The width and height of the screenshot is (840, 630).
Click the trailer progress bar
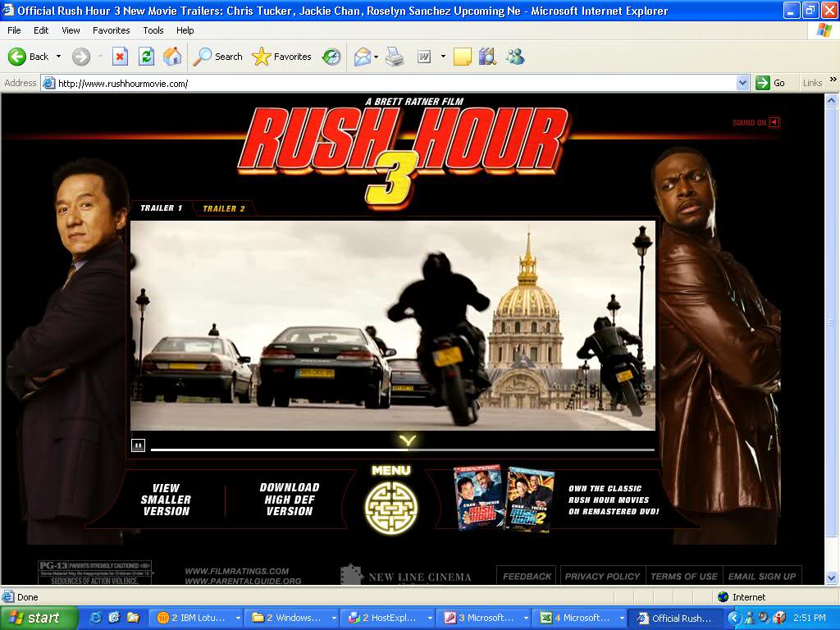(x=402, y=450)
